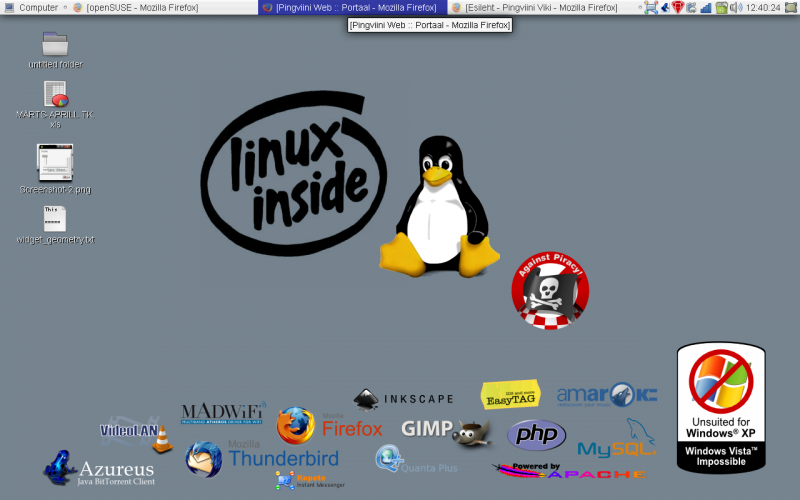The image size is (800, 500).
Task: Open the volume speaker control
Action: [736, 8]
